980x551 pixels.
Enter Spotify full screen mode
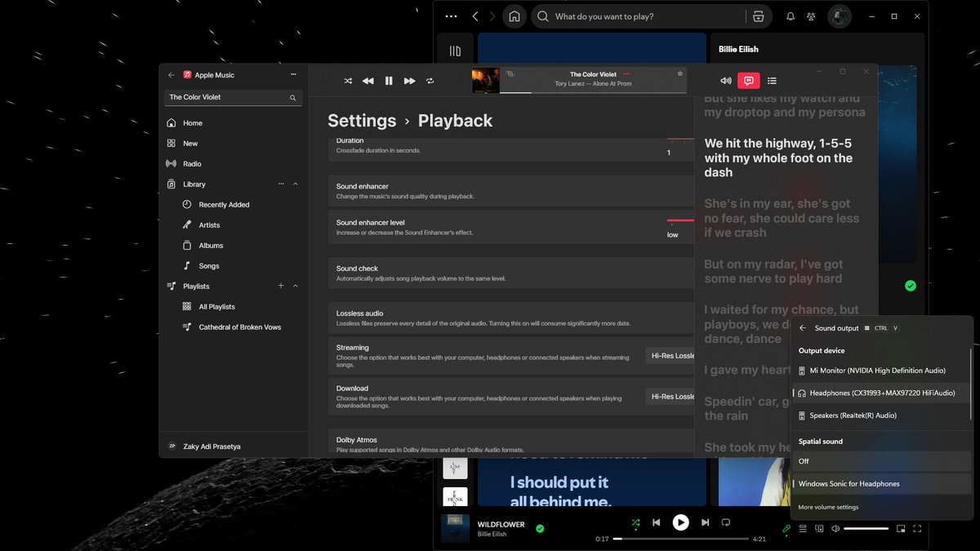click(917, 529)
